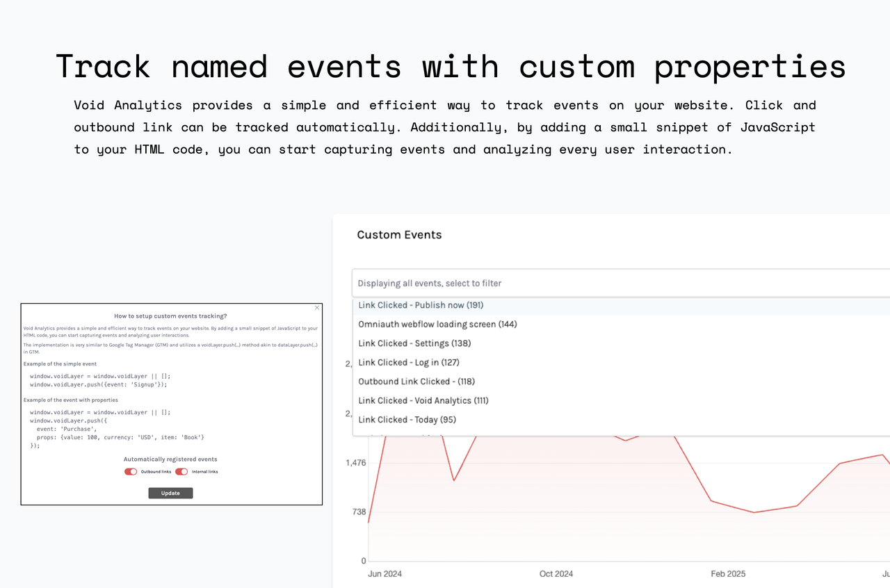The image size is (890, 588).
Task: Toggle the Internal links switch
Action: point(181,471)
